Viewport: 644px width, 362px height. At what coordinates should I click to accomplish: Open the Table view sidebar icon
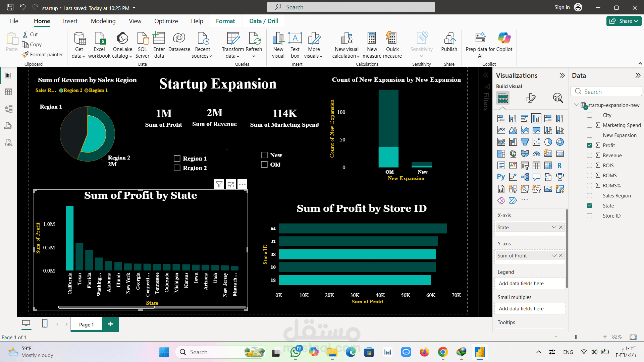8,92
